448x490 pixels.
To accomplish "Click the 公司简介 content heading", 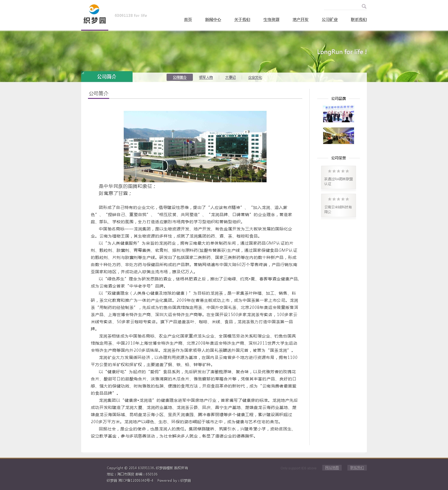I will pos(99,93).
